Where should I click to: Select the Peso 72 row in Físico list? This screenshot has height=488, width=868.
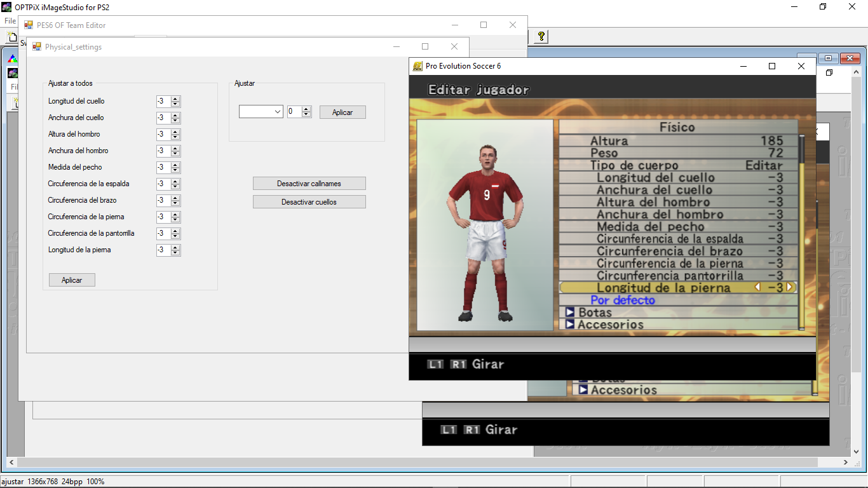pyautogui.click(x=679, y=153)
